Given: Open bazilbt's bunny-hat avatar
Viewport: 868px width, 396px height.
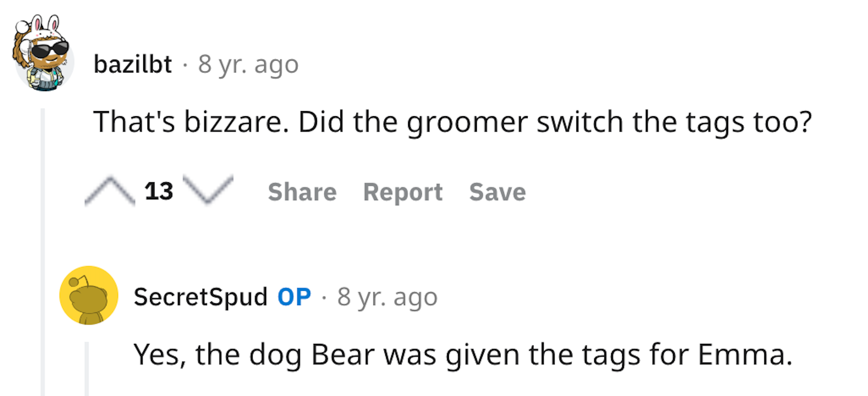Looking at the screenshot, I should click(42, 53).
